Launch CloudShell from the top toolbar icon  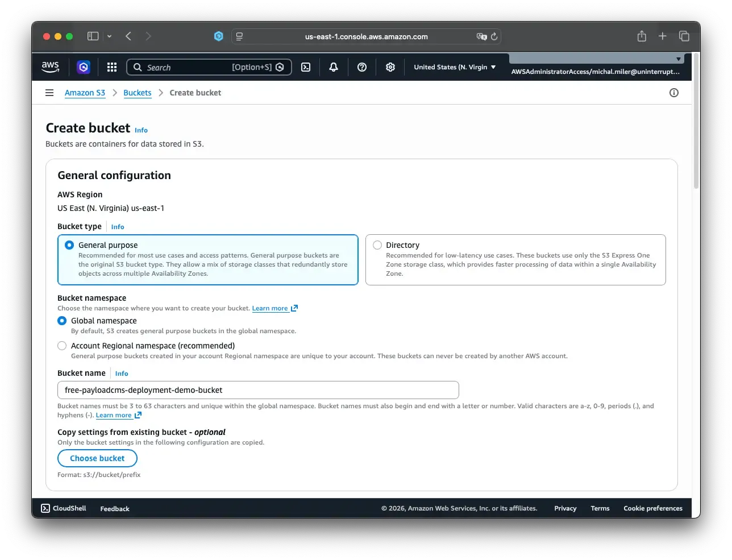306,67
